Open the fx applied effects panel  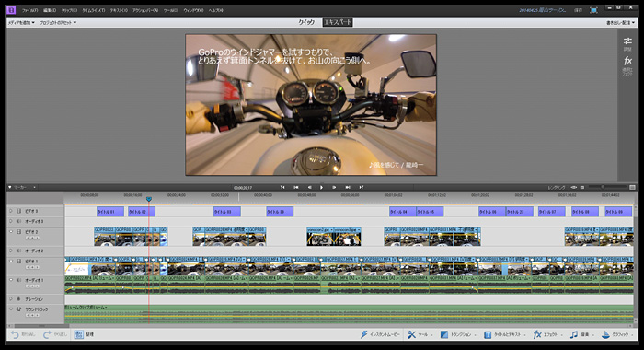pos(627,65)
